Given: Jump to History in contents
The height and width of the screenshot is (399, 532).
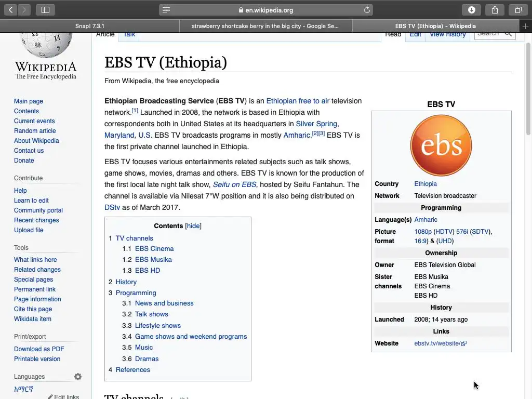Looking at the screenshot, I should pos(126,282).
